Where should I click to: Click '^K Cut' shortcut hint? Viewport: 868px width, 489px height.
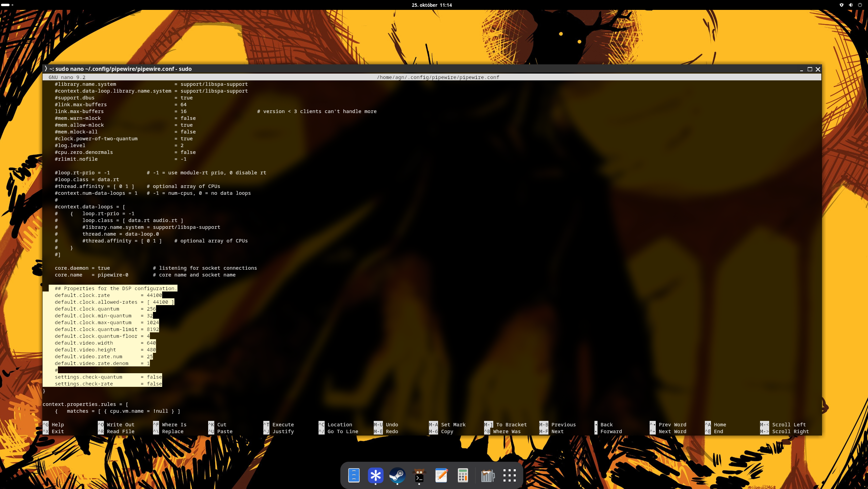coord(217,425)
